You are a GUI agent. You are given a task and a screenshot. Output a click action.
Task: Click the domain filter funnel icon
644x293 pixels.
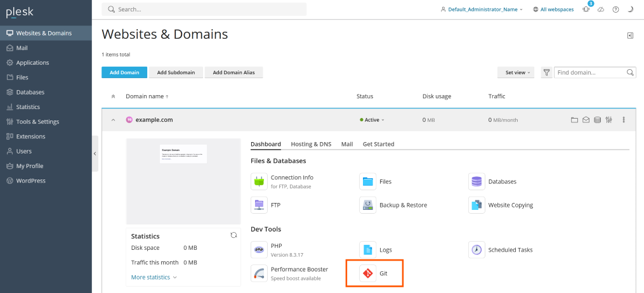click(546, 73)
